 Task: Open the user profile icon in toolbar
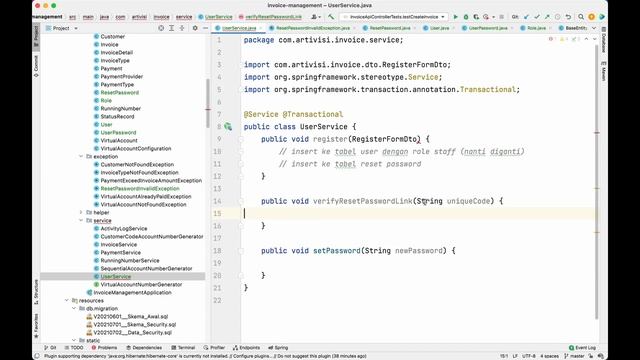click(x=315, y=17)
